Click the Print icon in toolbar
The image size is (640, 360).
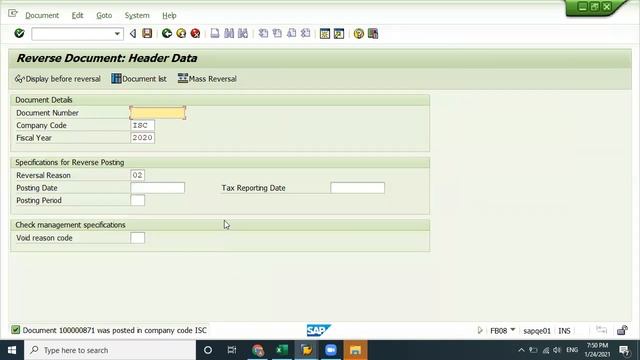[215, 33]
